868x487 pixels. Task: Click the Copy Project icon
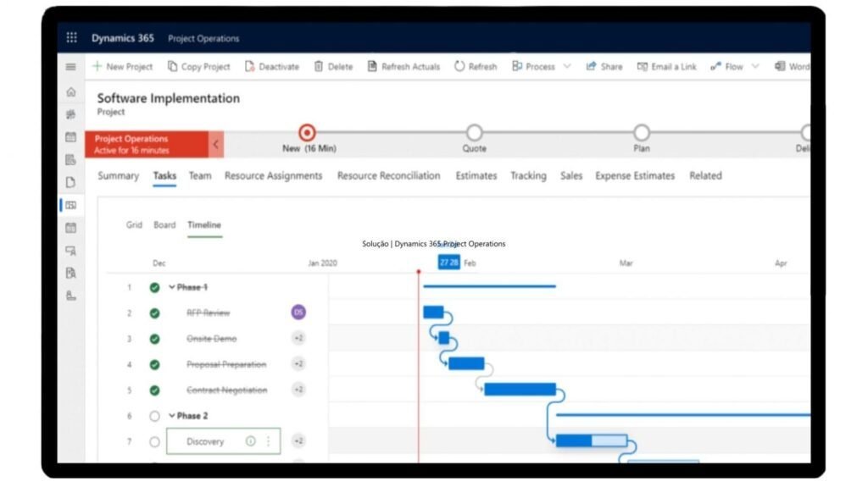pyautogui.click(x=172, y=66)
